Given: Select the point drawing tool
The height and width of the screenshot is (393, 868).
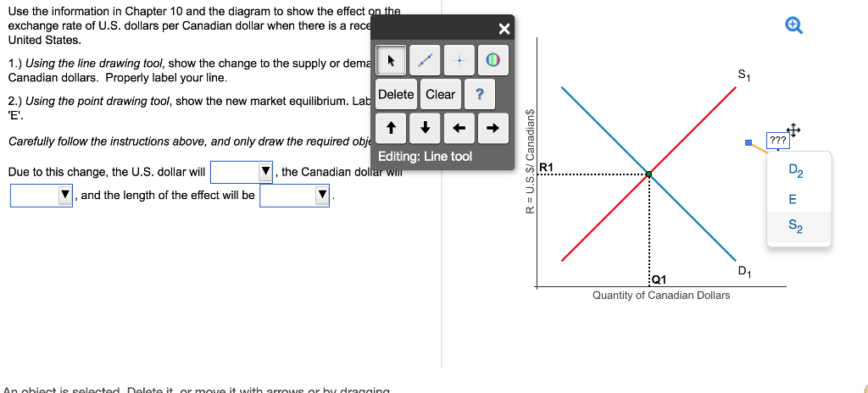Looking at the screenshot, I should [459, 62].
